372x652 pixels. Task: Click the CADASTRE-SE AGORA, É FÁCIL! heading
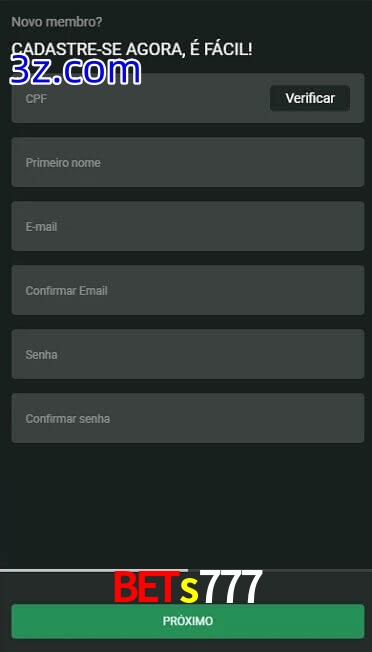click(131, 49)
